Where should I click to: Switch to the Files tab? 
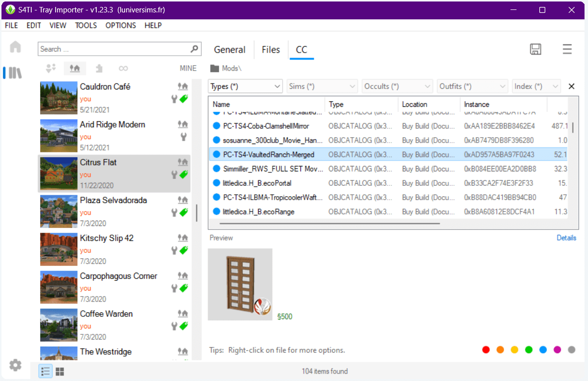click(x=271, y=50)
